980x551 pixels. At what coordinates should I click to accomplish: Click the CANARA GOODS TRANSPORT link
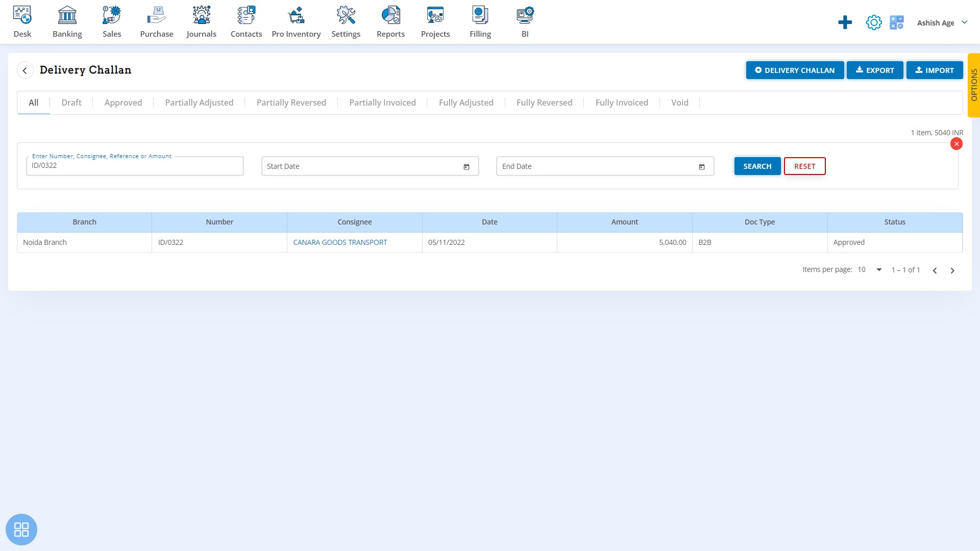[x=340, y=242]
